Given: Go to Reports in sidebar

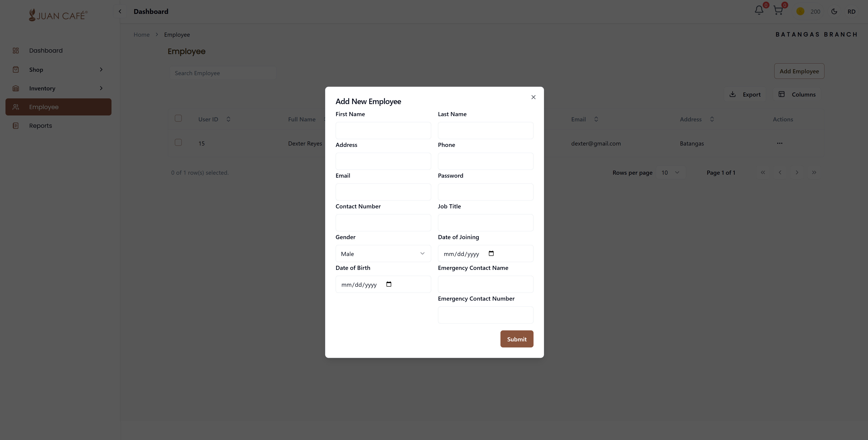Looking at the screenshot, I should (x=40, y=125).
